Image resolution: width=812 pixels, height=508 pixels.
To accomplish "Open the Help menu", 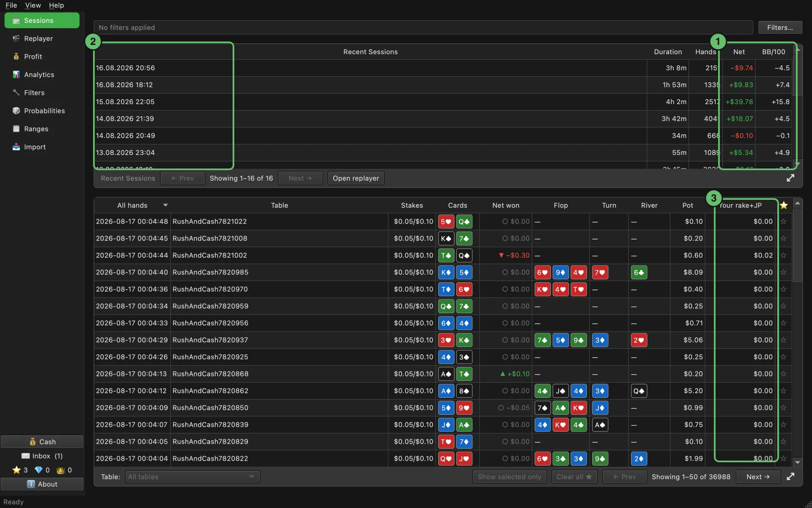I will 56,5.
